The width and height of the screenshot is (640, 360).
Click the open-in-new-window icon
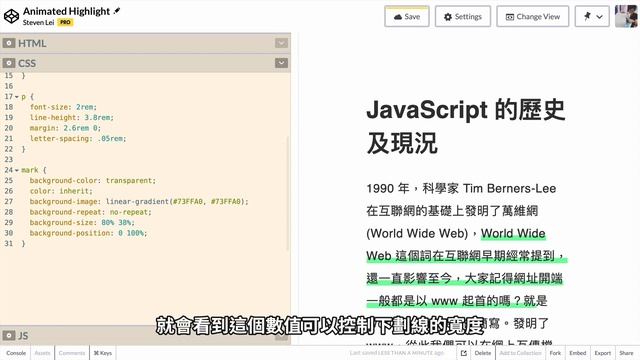pyautogui.click(x=464, y=353)
